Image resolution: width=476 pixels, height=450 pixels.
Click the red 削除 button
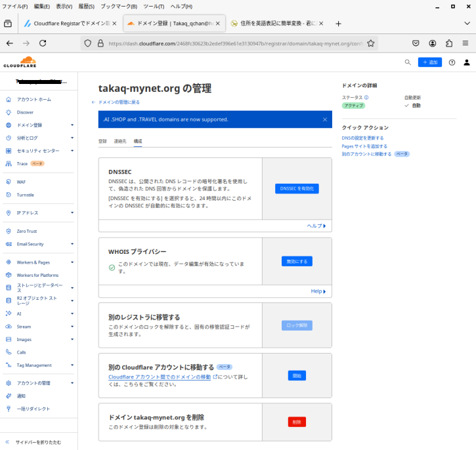297,422
